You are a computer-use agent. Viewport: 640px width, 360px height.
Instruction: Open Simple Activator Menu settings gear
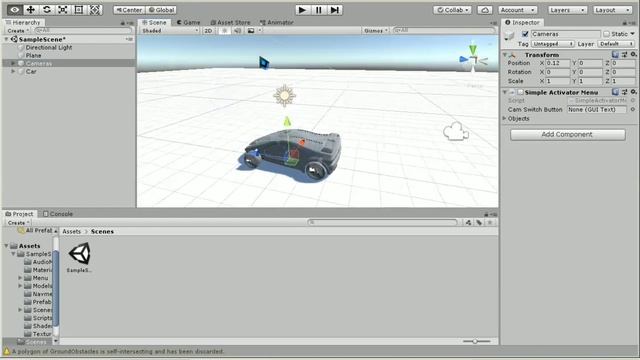(633, 92)
